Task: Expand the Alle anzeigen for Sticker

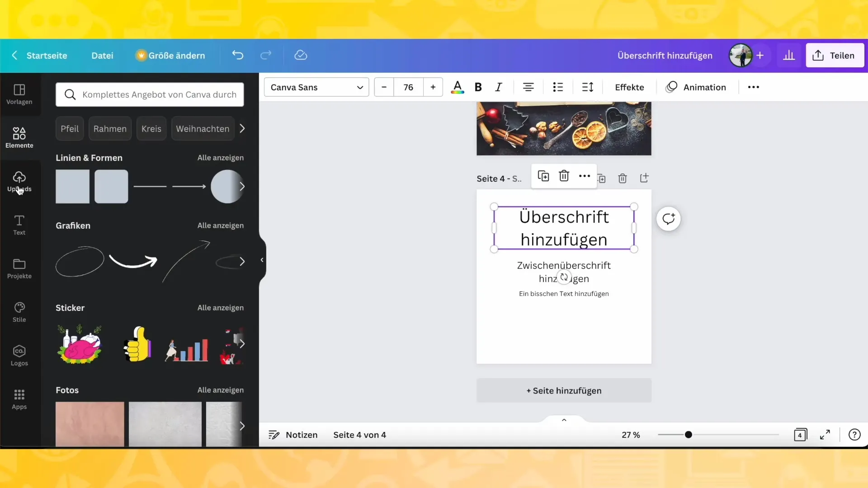Action: (x=220, y=307)
